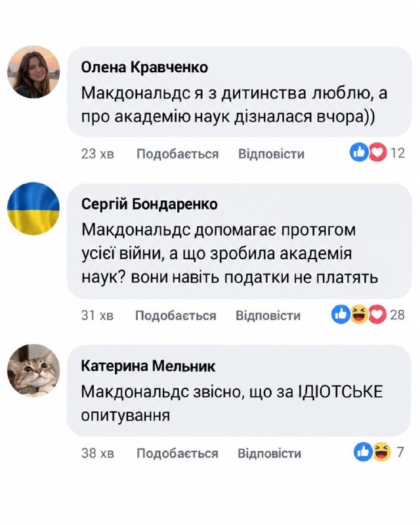Click the like reaction icon on Олена's comment

[x=359, y=153]
